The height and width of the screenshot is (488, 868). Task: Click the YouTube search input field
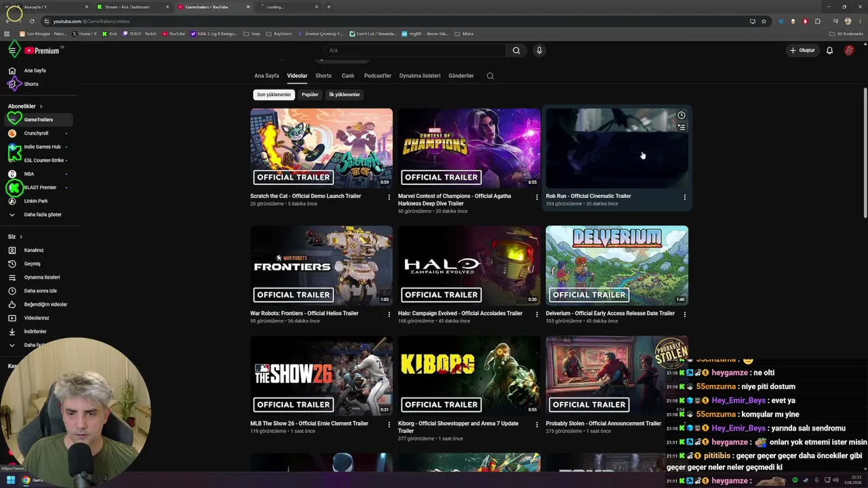click(414, 50)
